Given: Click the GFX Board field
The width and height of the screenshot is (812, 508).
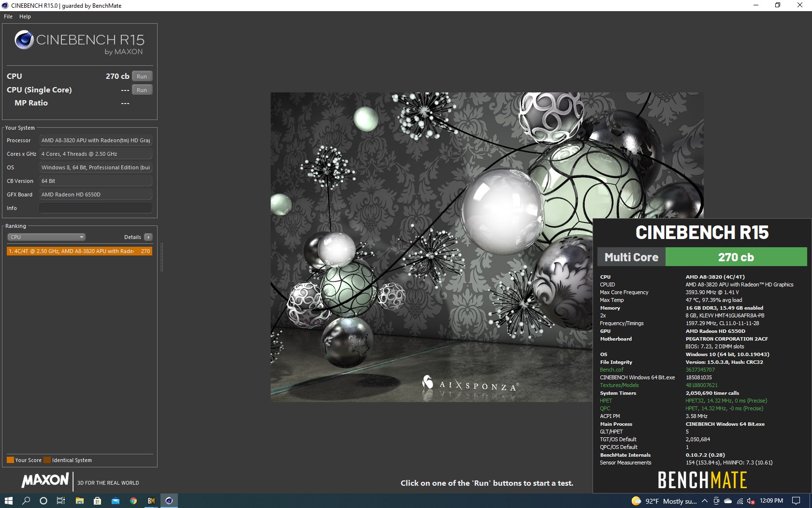Looking at the screenshot, I should click(96, 194).
